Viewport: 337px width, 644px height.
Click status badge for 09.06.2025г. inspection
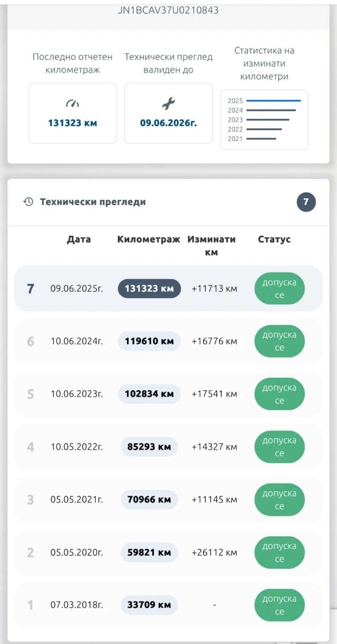[279, 289]
